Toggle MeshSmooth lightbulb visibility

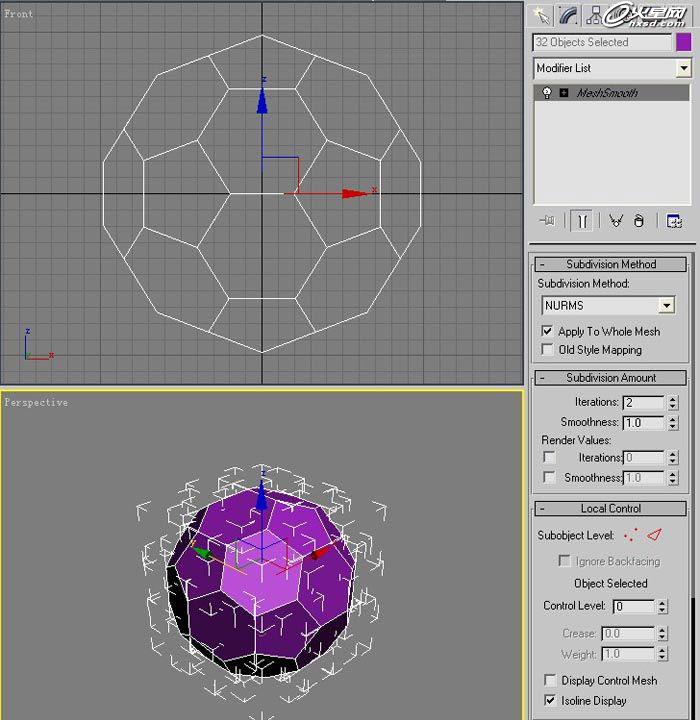547,93
